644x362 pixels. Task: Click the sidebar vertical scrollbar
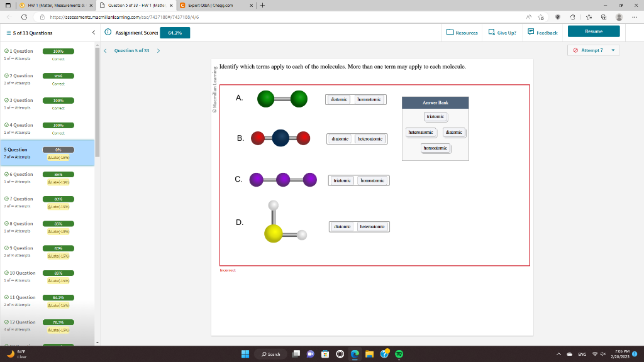(97, 102)
